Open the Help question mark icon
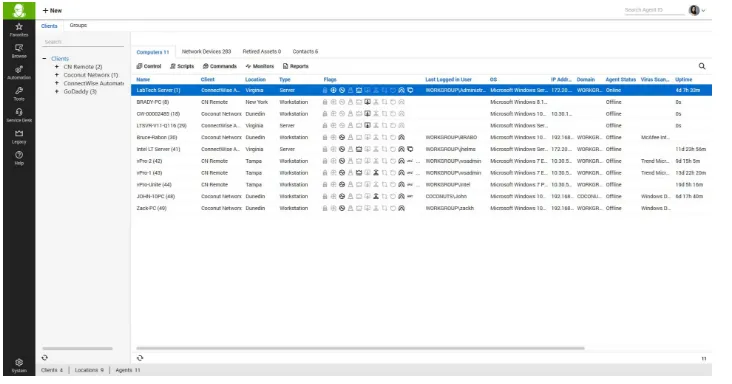The height and width of the screenshot is (384, 732). [x=19, y=158]
